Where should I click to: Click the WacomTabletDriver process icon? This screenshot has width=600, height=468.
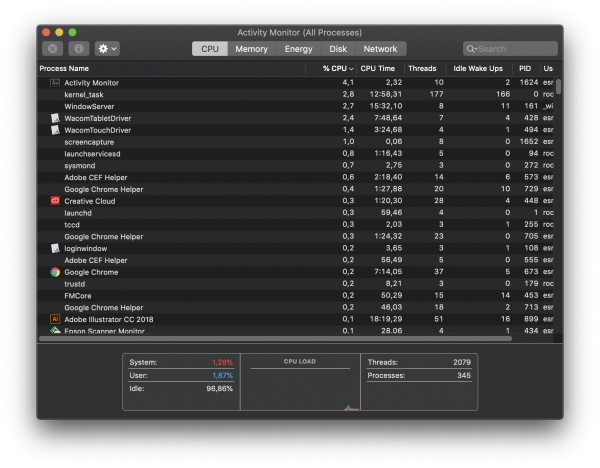pos(55,118)
